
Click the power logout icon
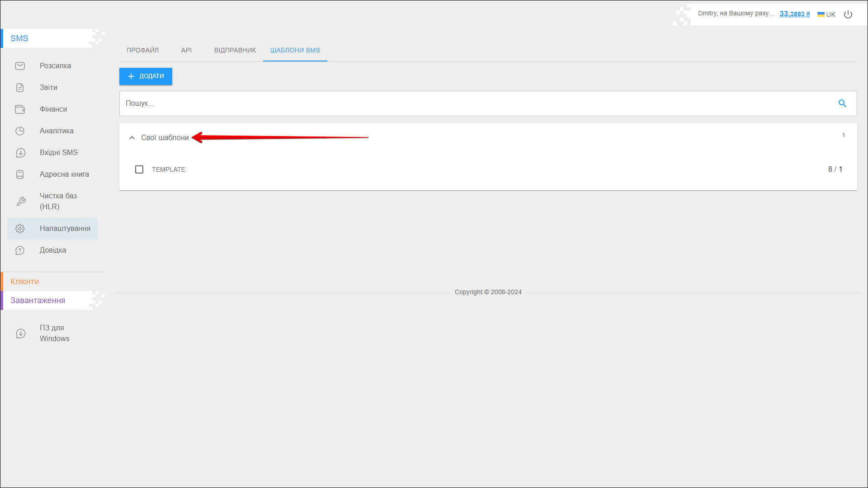click(x=848, y=14)
